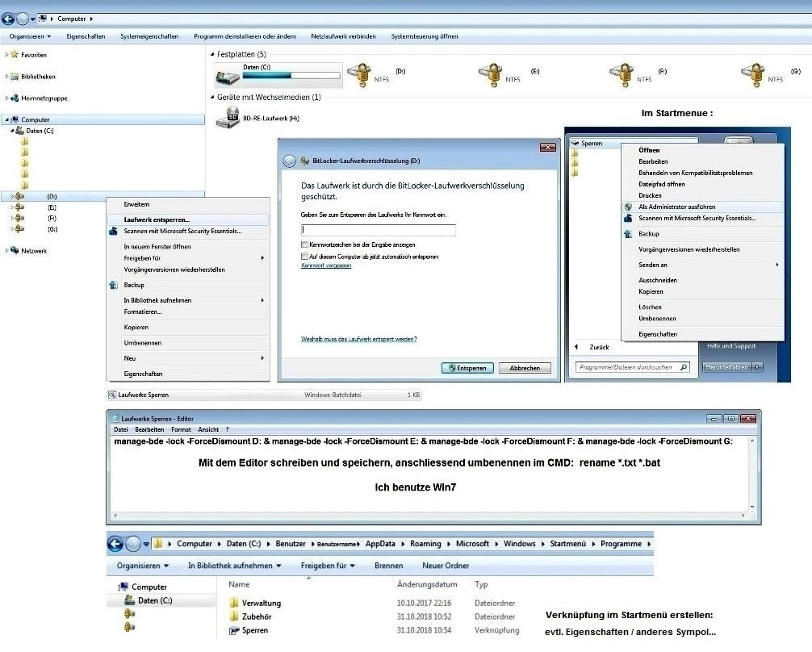This screenshot has height=652, width=812.
Task: Choose Laufwerk entsperren... from context menu
Action: point(188,219)
